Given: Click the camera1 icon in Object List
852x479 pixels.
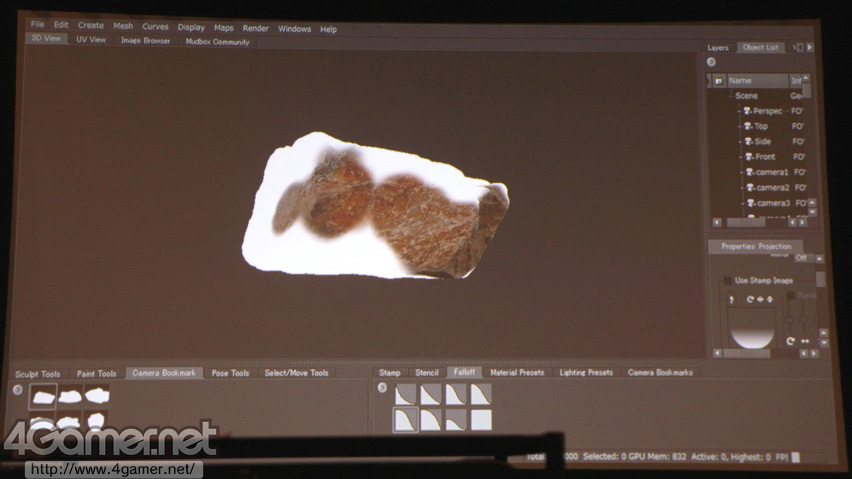Looking at the screenshot, I should pos(750,172).
